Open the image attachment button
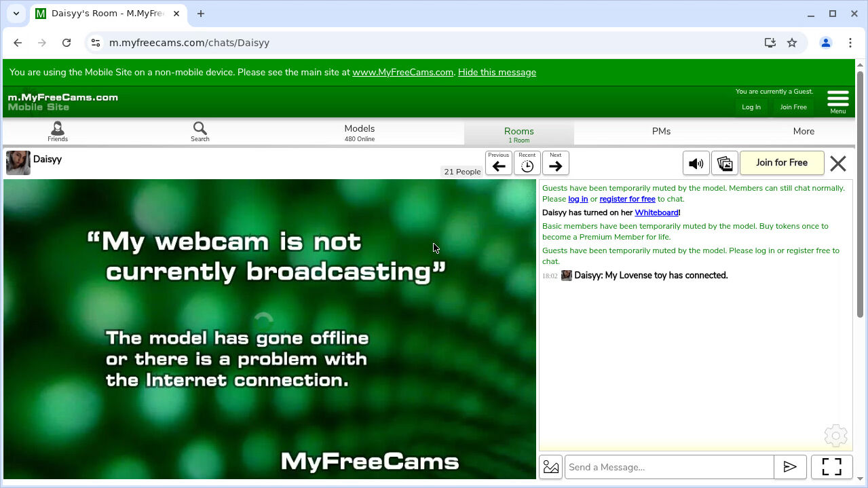The height and width of the screenshot is (488, 868). tap(551, 467)
